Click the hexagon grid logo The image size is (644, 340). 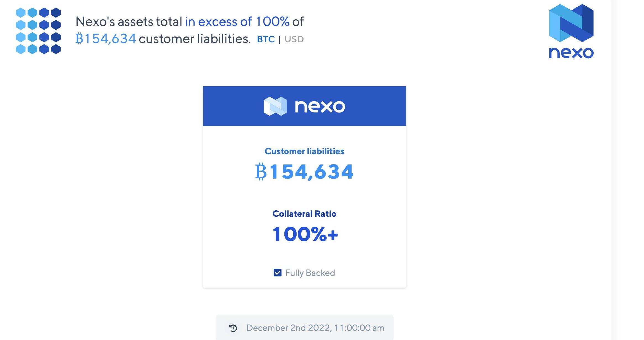pos(38,31)
